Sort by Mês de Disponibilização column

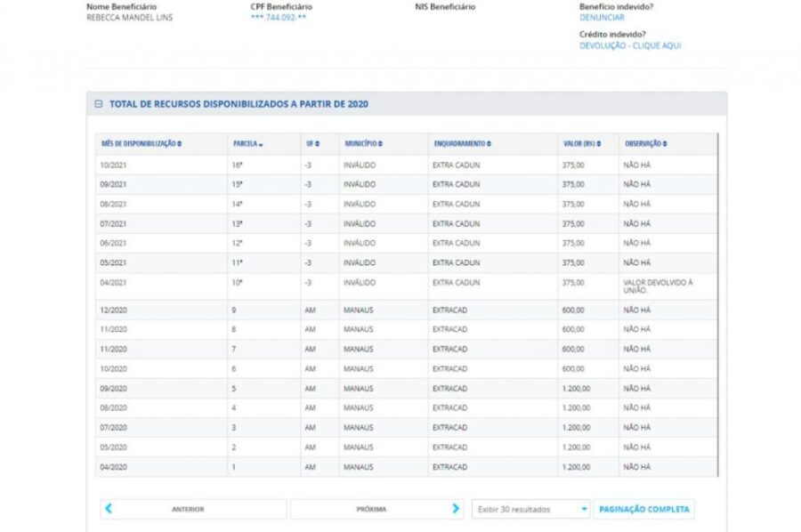(142, 144)
